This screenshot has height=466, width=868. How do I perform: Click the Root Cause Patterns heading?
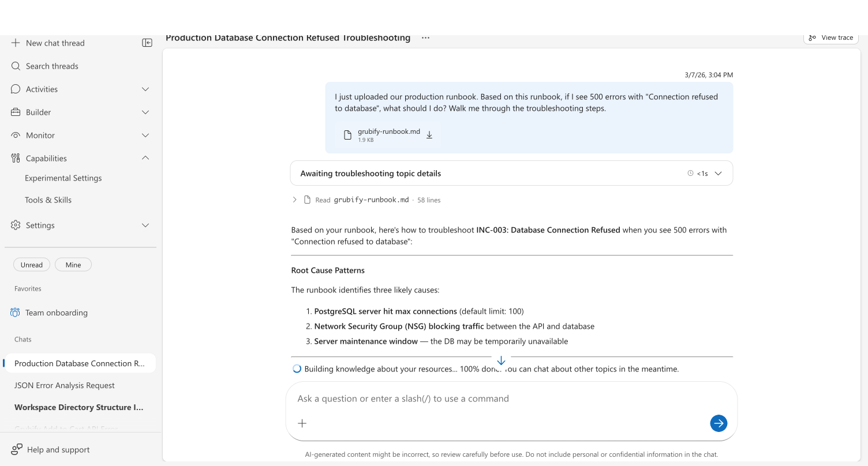[x=328, y=270]
